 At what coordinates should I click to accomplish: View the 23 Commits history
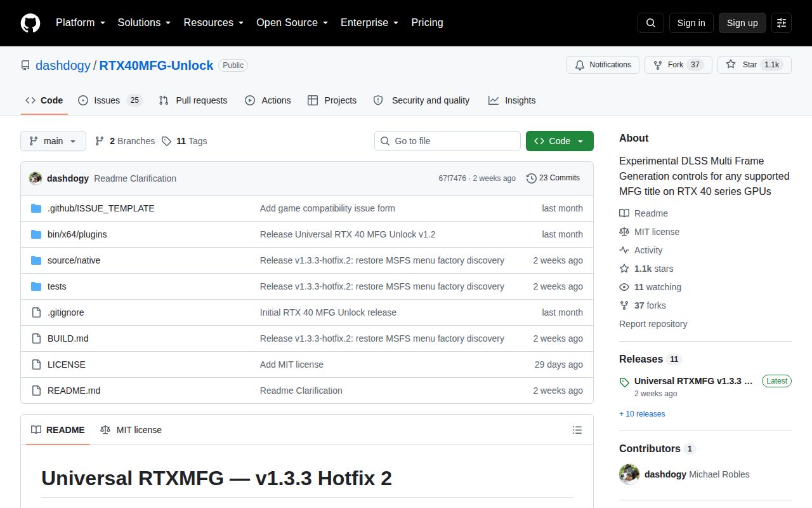click(x=553, y=178)
